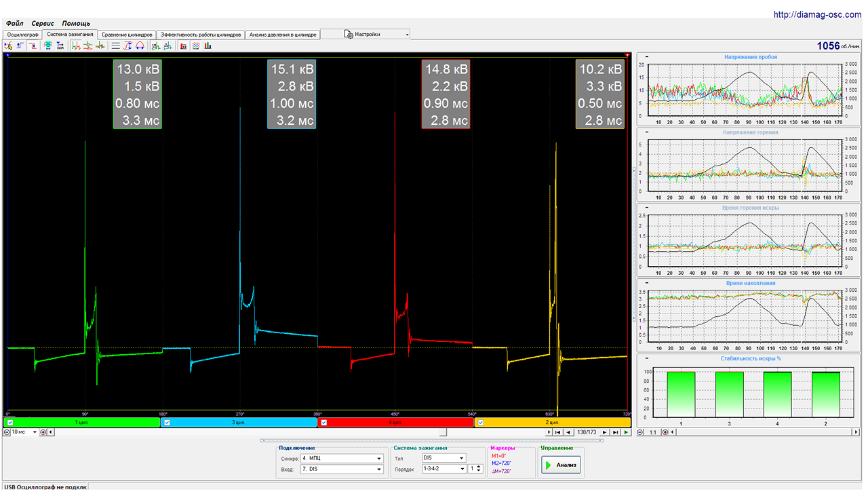Open the Порядок 1-3-4-2 dropdown
Viewport: 868px width, 492px height.
click(443, 469)
